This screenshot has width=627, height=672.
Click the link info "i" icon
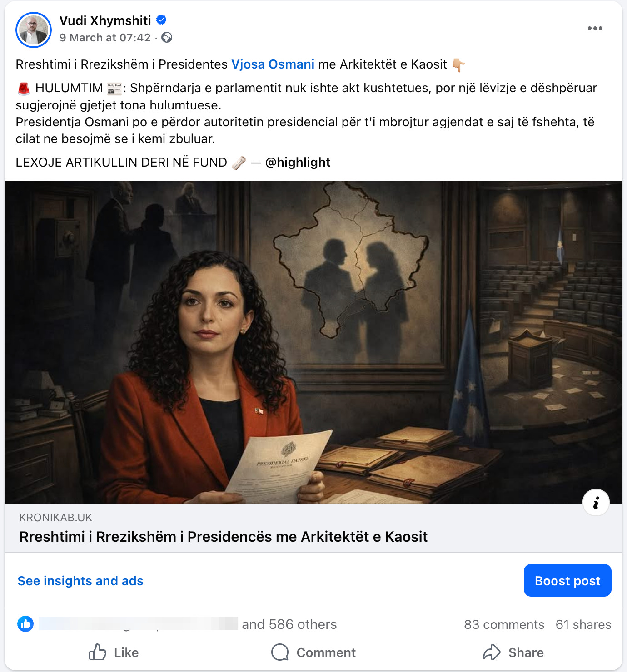(596, 503)
